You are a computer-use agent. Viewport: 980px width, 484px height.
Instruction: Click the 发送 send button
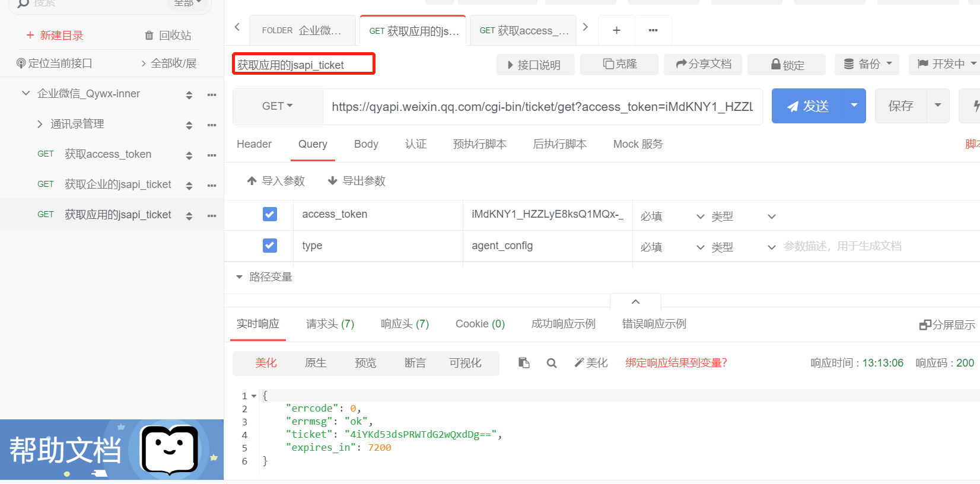coord(807,106)
